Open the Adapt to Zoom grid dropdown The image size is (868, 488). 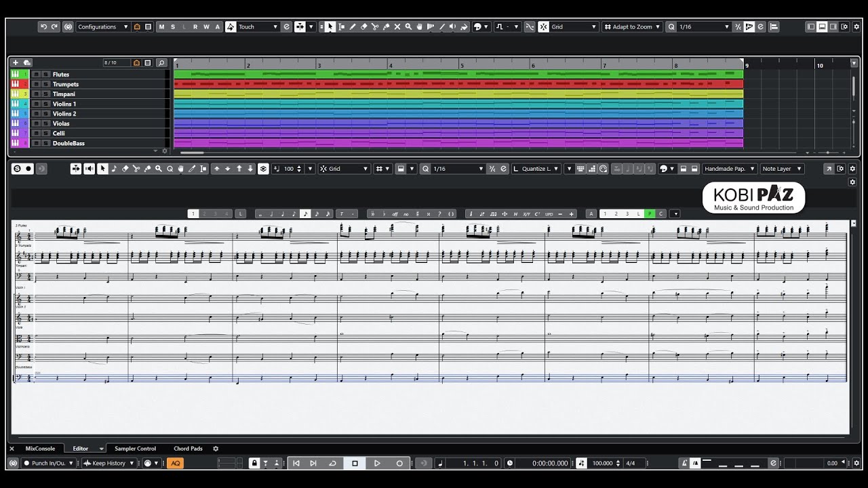632,27
